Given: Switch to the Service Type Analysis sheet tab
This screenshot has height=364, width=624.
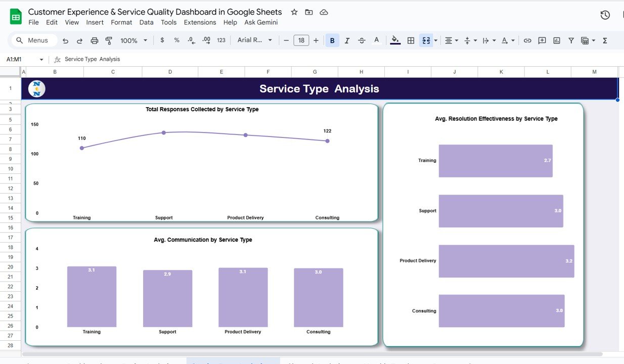Looking at the screenshot, I should [x=233, y=362].
